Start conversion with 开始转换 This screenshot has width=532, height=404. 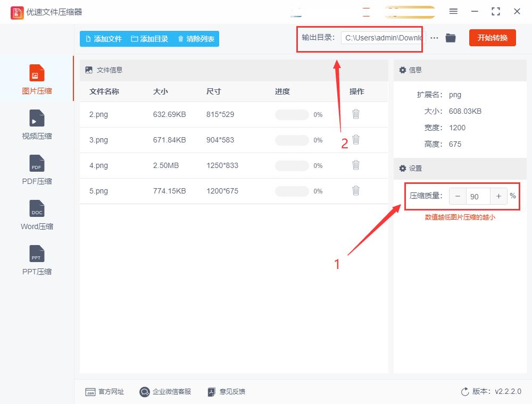pyautogui.click(x=492, y=38)
